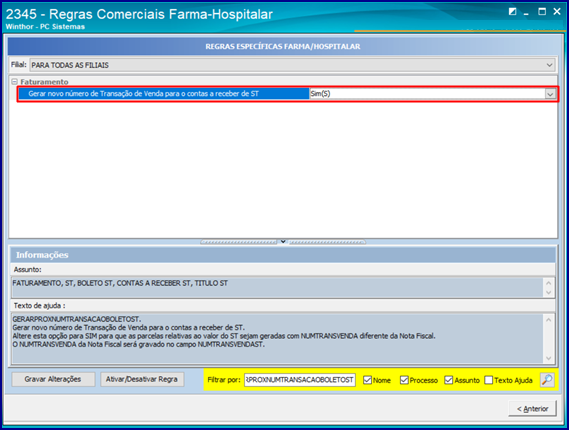Collapse the Informações panel using splitter arrow
The image size is (569, 430).
pyautogui.click(x=283, y=242)
